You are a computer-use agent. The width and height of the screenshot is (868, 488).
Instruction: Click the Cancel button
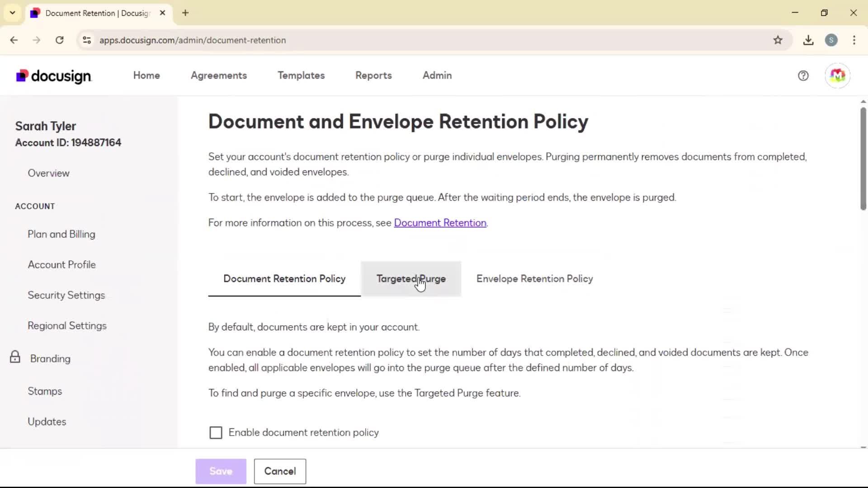[280, 471]
